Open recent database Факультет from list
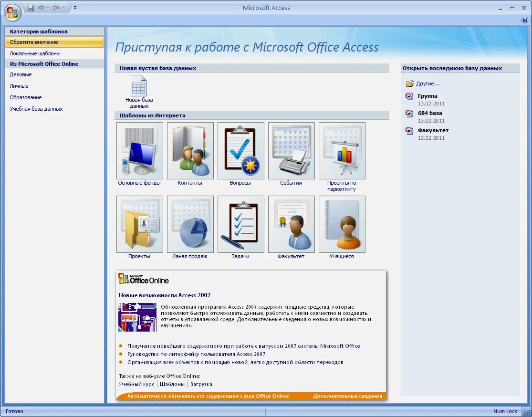Viewport: 532px width, 417px height. 433,130
